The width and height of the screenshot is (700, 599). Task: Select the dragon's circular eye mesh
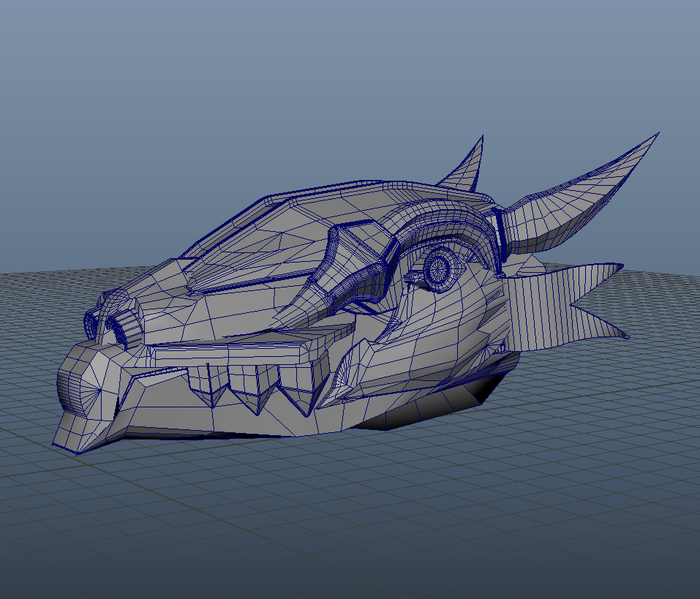[x=439, y=268]
